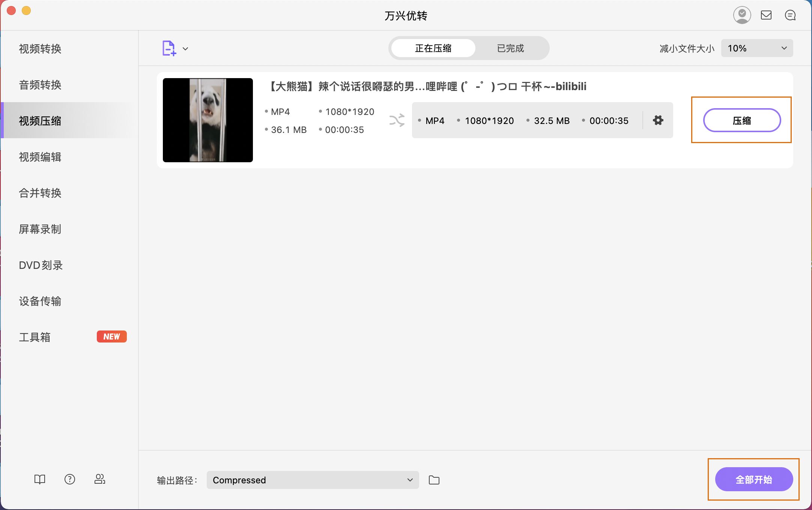The width and height of the screenshot is (812, 510).
Task: Expand the 减小文件大小 10% dropdown
Action: tap(757, 48)
